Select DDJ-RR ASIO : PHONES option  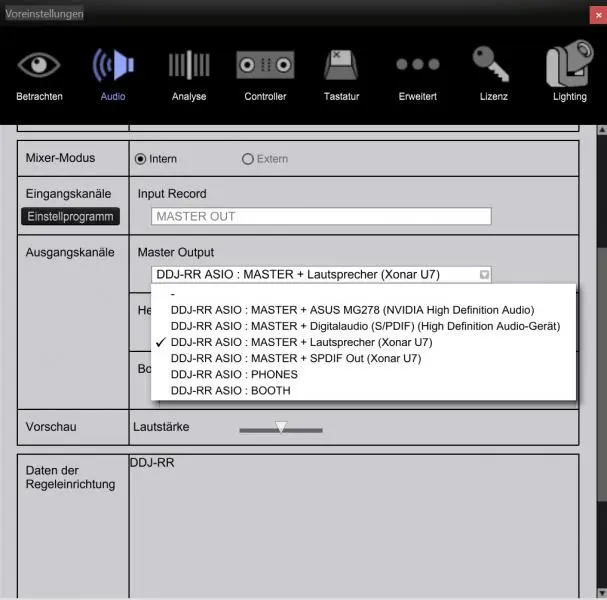[233, 374]
